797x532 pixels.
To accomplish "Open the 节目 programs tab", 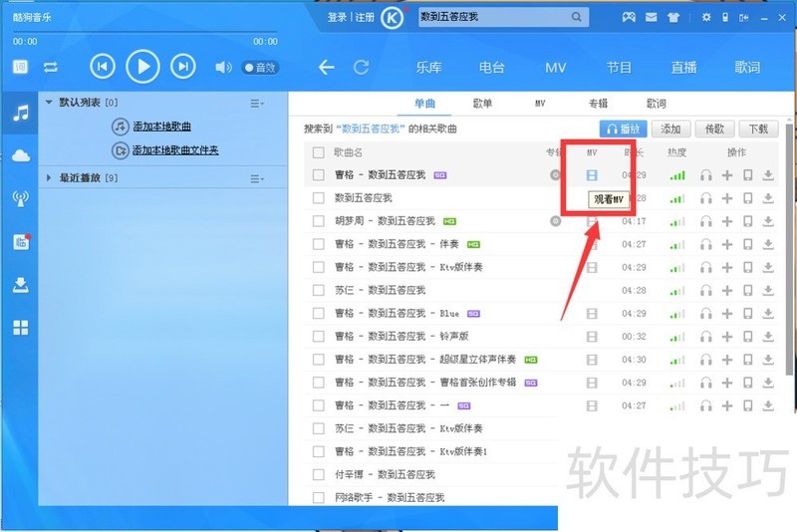I will click(619, 67).
